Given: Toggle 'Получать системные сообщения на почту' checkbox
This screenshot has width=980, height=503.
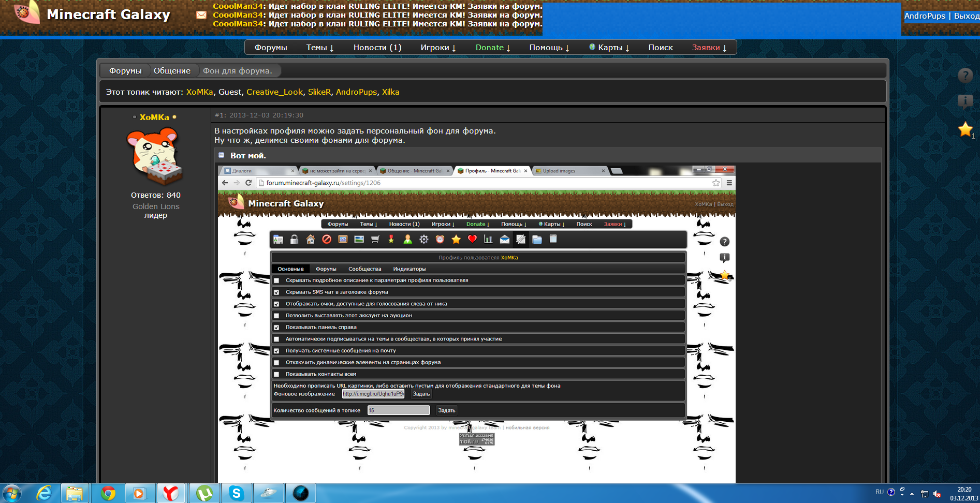Looking at the screenshot, I should pyautogui.click(x=276, y=351).
